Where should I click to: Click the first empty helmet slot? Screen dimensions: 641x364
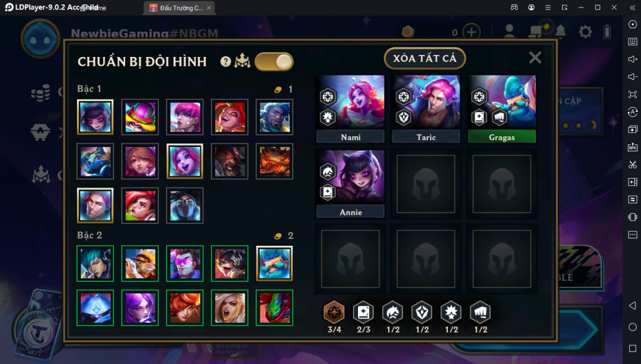click(426, 183)
